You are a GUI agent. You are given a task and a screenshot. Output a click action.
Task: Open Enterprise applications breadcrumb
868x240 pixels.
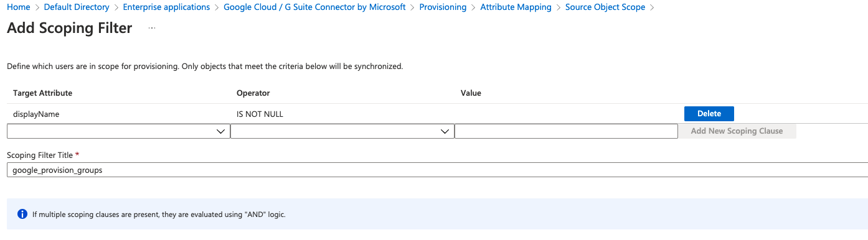pyautogui.click(x=166, y=7)
